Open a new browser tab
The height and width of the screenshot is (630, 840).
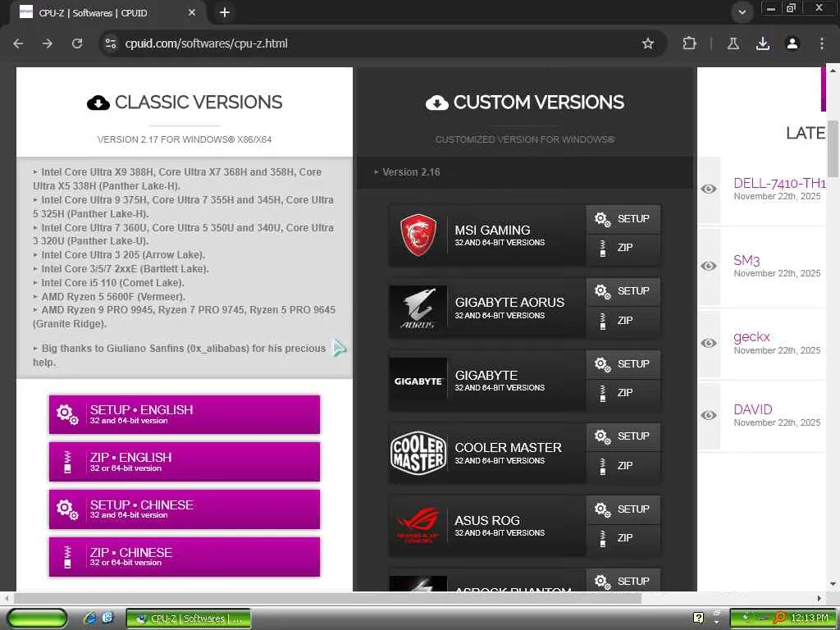click(225, 12)
